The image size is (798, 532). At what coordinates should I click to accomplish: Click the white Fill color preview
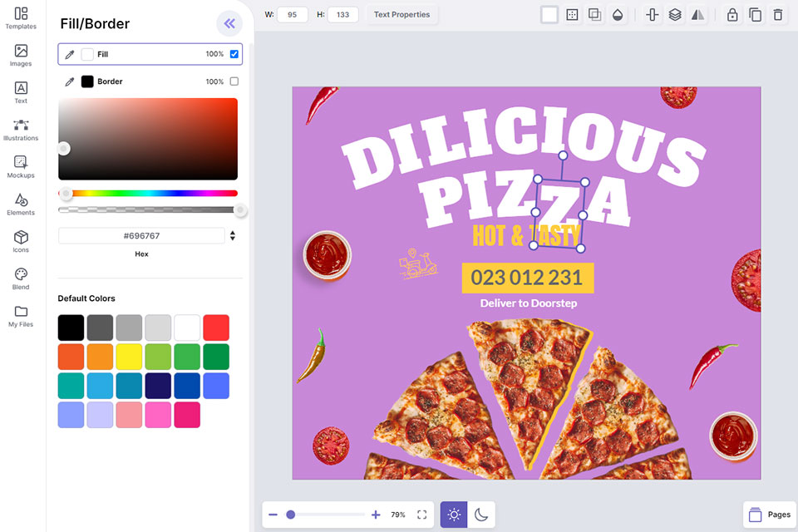[x=87, y=55]
